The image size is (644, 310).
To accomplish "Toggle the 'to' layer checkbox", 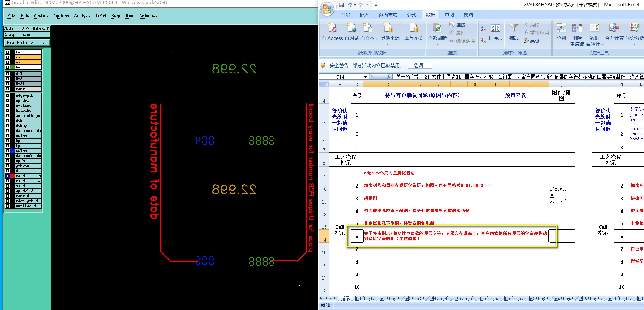I will tap(8, 52).
